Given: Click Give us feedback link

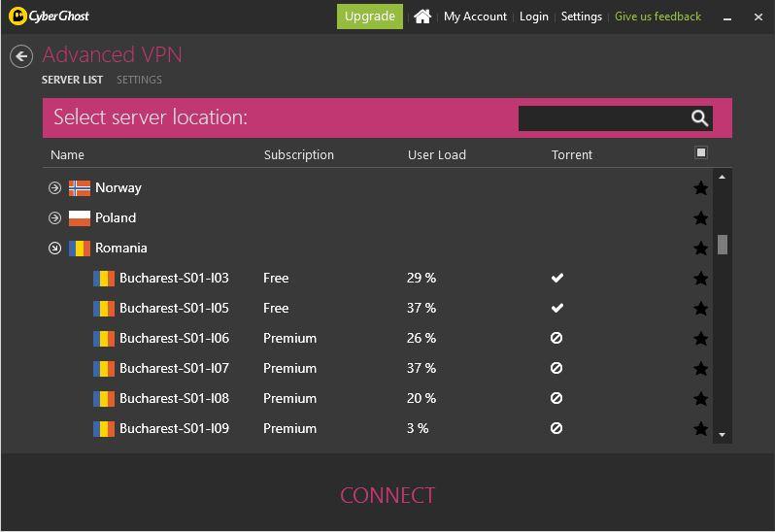Looking at the screenshot, I should point(657,17).
